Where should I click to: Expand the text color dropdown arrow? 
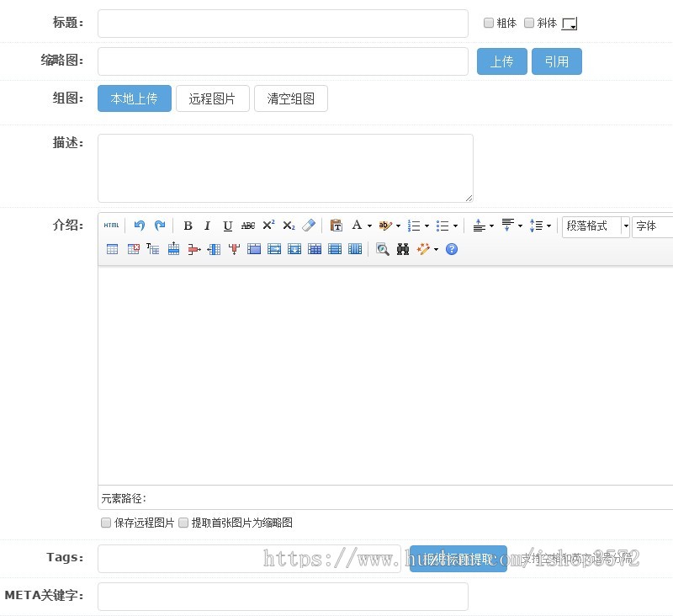pos(368,226)
